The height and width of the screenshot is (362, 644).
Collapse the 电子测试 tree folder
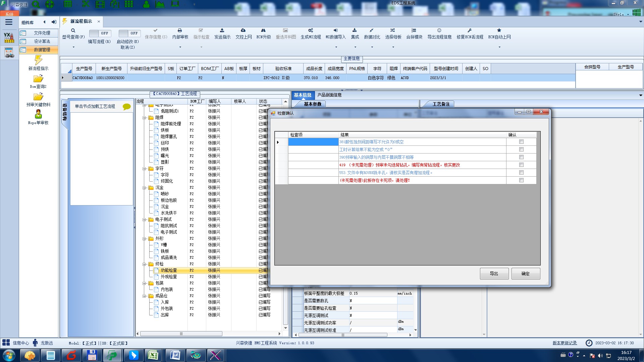(144, 220)
